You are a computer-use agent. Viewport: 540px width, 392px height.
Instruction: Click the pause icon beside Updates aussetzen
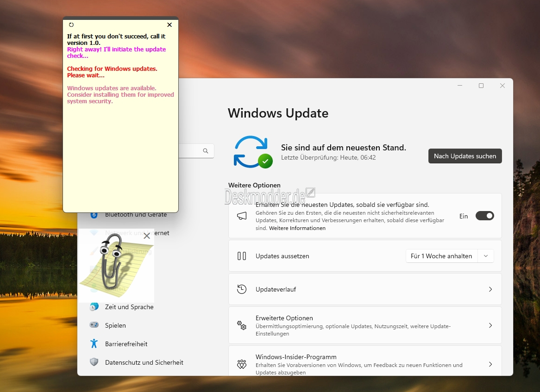pyautogui.click(x=242, y=256)
